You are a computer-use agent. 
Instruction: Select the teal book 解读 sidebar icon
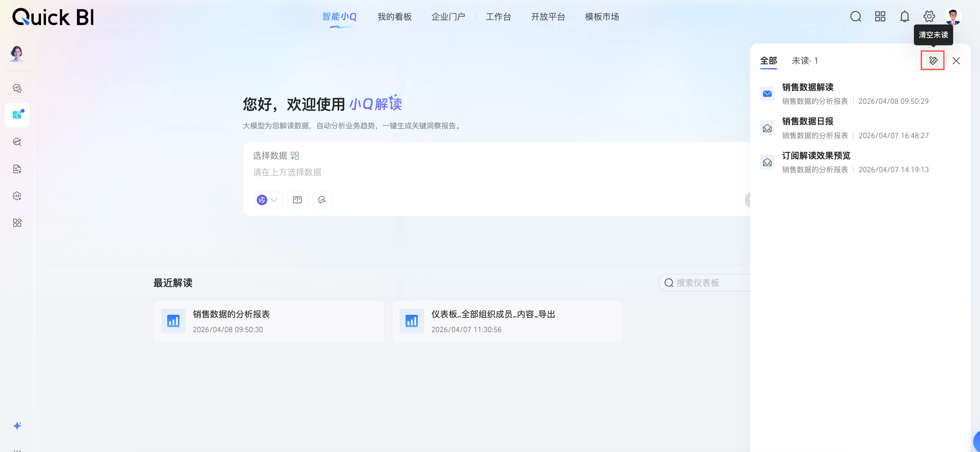17,115
